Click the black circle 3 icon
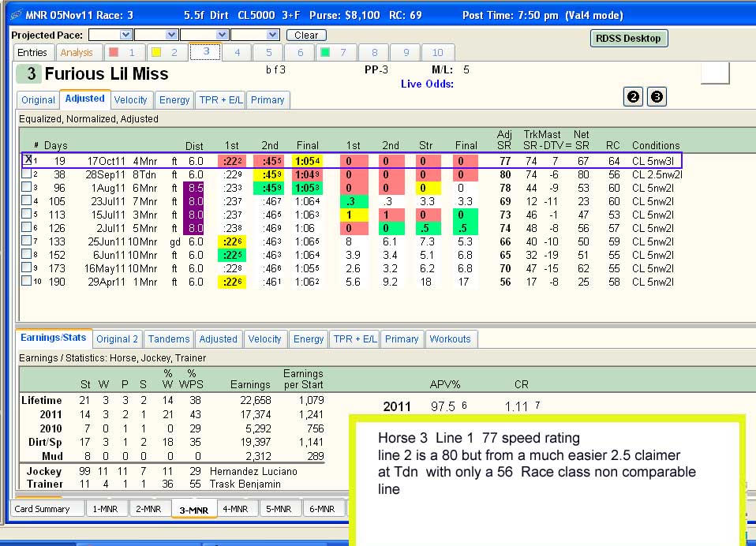This screenshot has height=546, width=756. click(x=657, y=97)
